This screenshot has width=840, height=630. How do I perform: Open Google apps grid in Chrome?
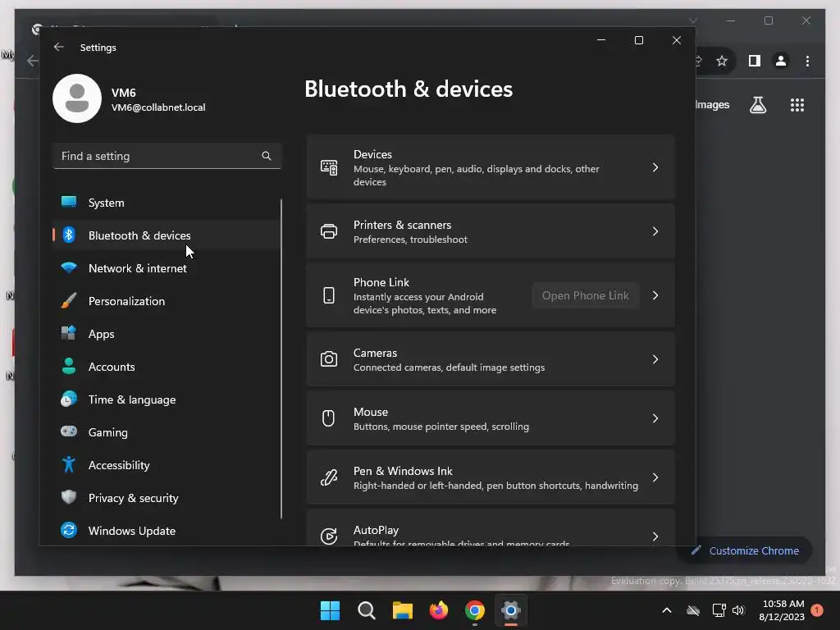click(x=797, y=105)
